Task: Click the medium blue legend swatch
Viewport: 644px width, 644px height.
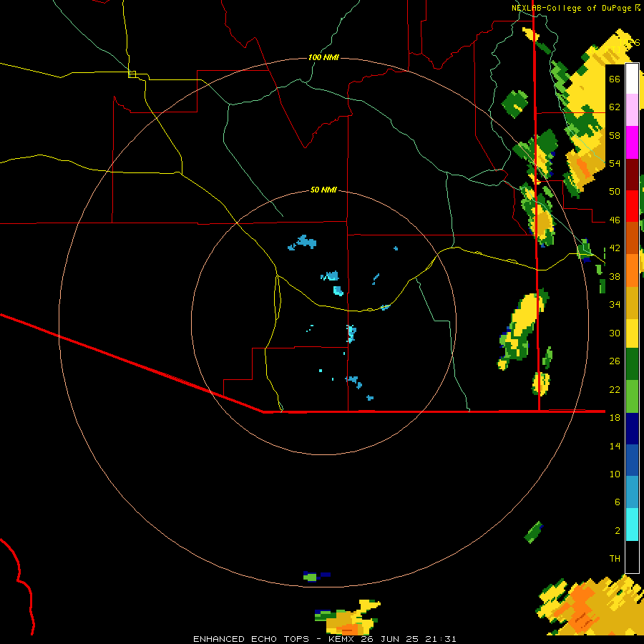Action: 632,460
